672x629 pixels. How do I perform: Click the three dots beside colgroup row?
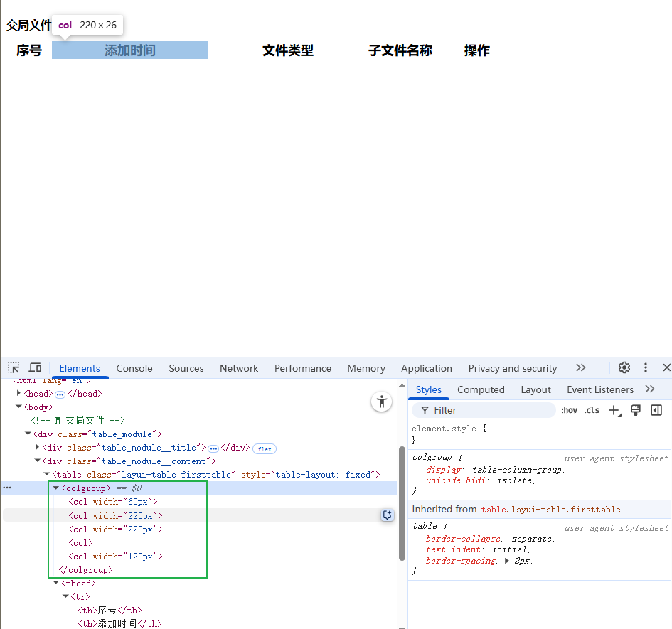7,488
